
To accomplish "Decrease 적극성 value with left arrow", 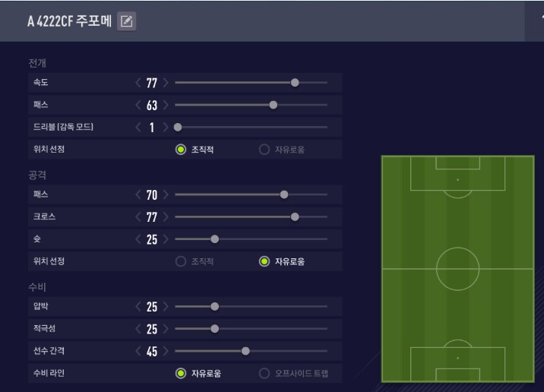I will coord(138,329).
